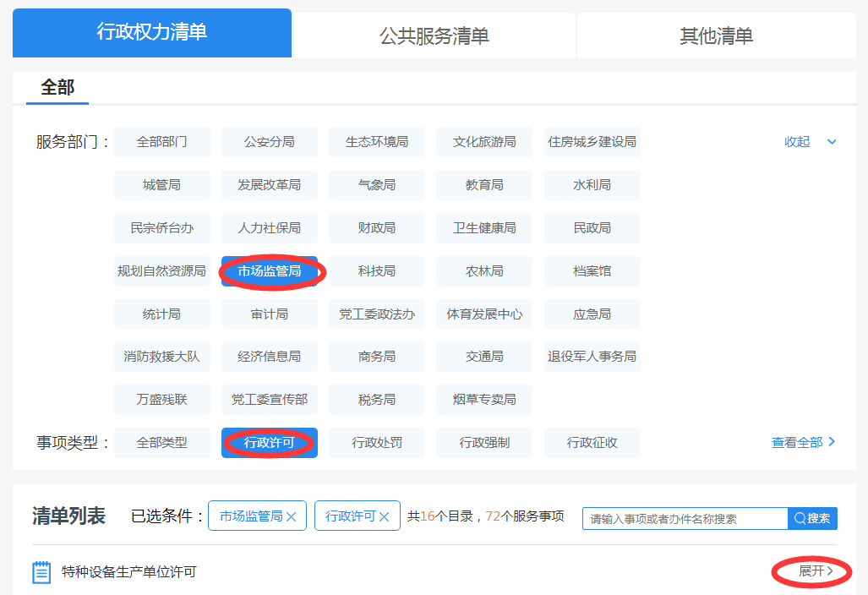Filter by 公安分局 department
This screenshot has height=595, width=868.
(x=270, y=142)
